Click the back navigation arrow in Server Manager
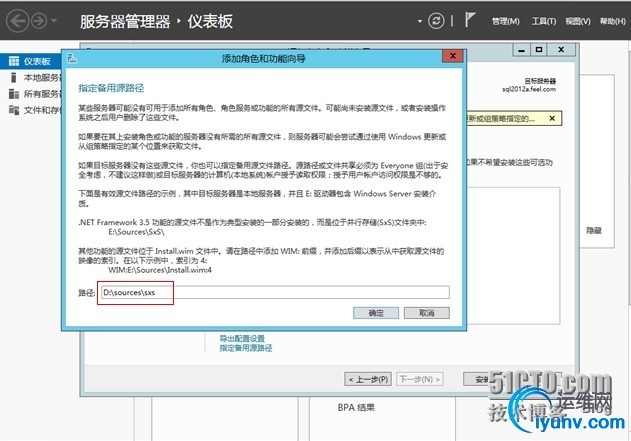The height and width of the screenshot is (441, 631). [x=17, y=21]
